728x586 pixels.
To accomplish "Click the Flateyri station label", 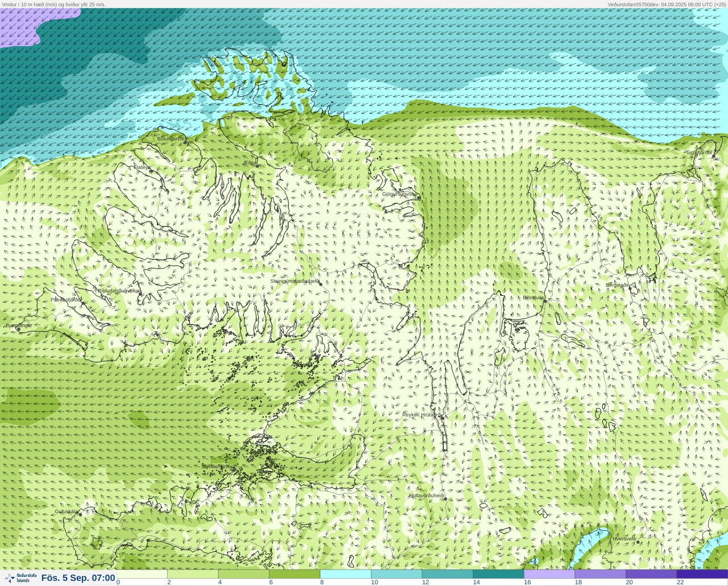I will (x=142, y=167).
